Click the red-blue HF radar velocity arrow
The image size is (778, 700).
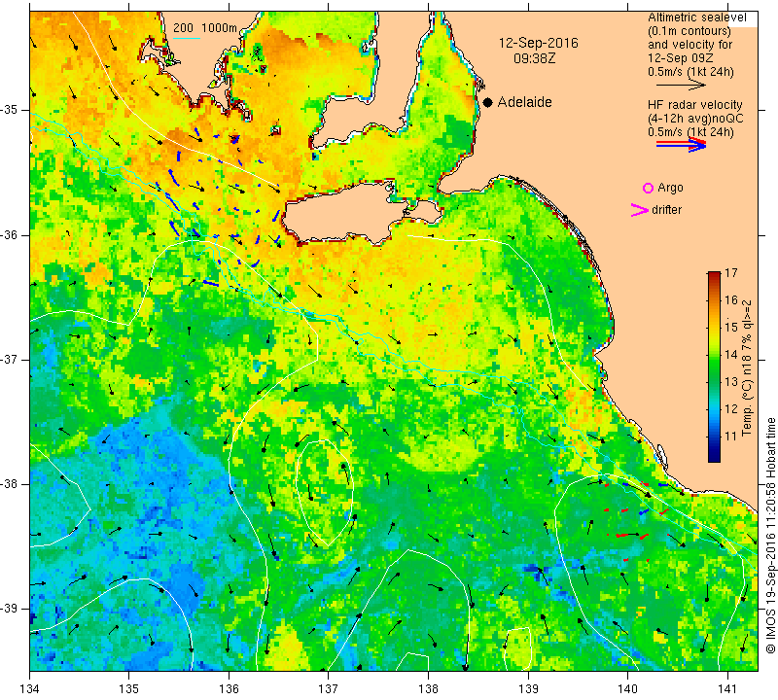pyautogui.click(x=682, y=144)
